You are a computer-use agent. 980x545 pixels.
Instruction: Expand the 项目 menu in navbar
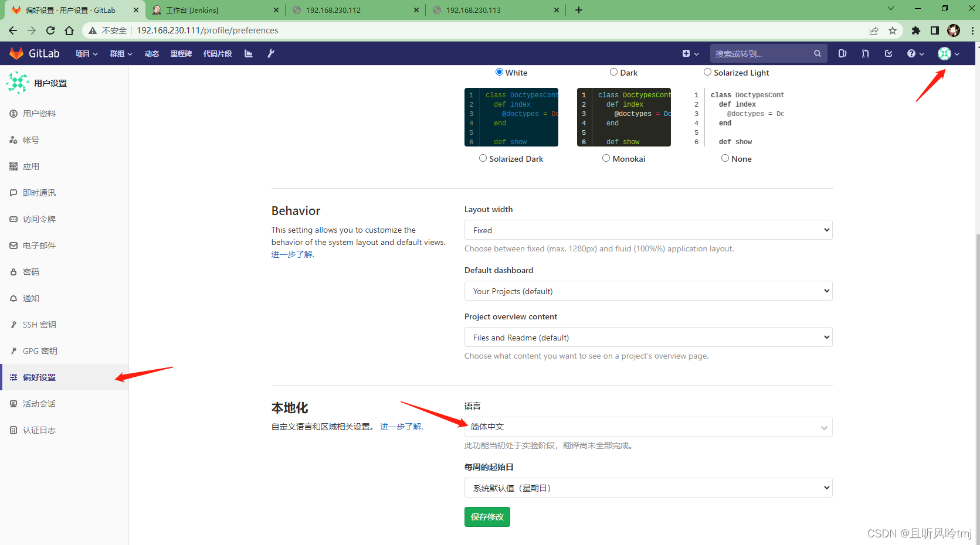(86, 53)
